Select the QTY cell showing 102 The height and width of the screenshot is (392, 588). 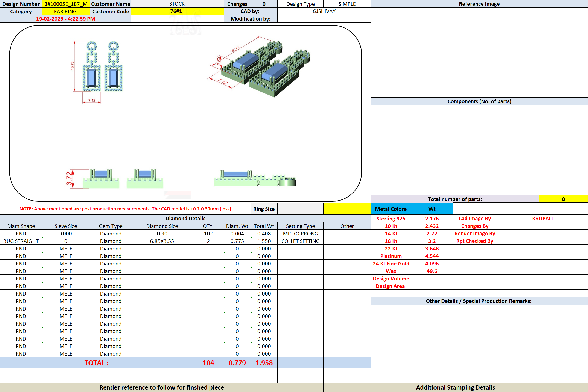pyautogui.click(x=208, y=234)
